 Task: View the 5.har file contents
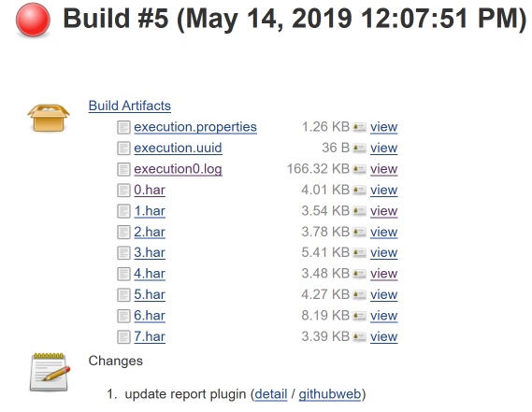click(383, 294)
